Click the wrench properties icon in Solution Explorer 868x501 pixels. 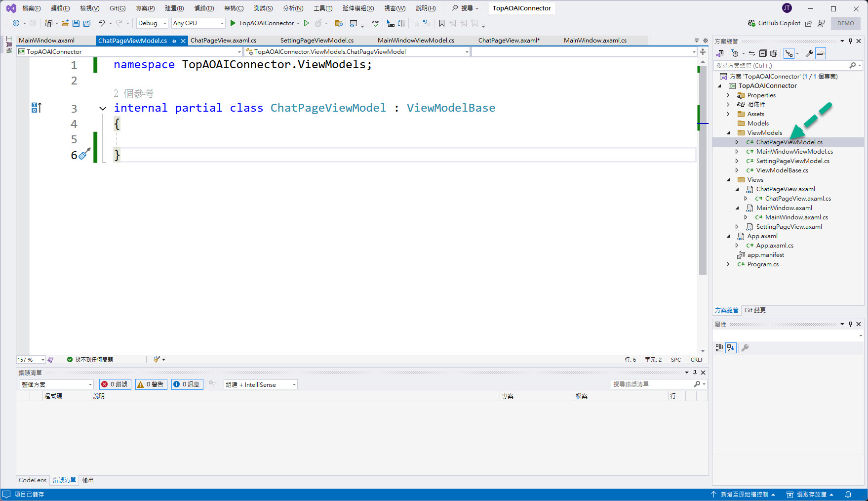pos(810,53)
